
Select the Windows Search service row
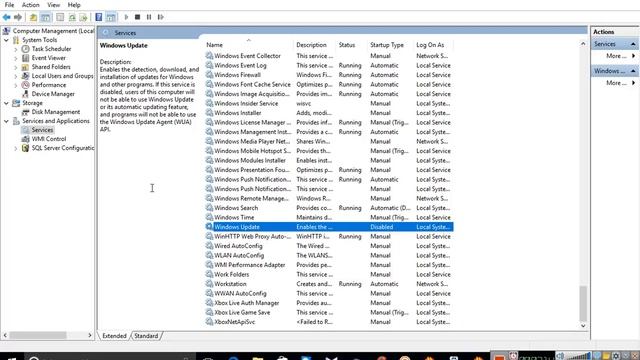pyautogui.click(x=329, y=208)
